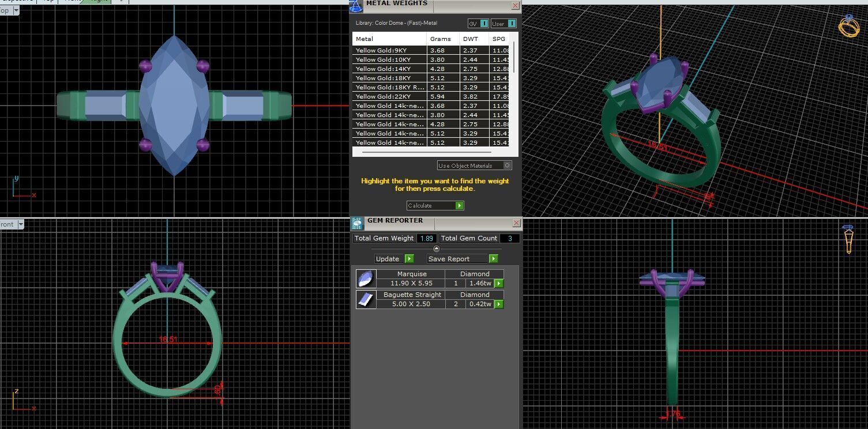Click green arrow beside Update
Screen dimensions: 868x429
[x=409, y=259]
